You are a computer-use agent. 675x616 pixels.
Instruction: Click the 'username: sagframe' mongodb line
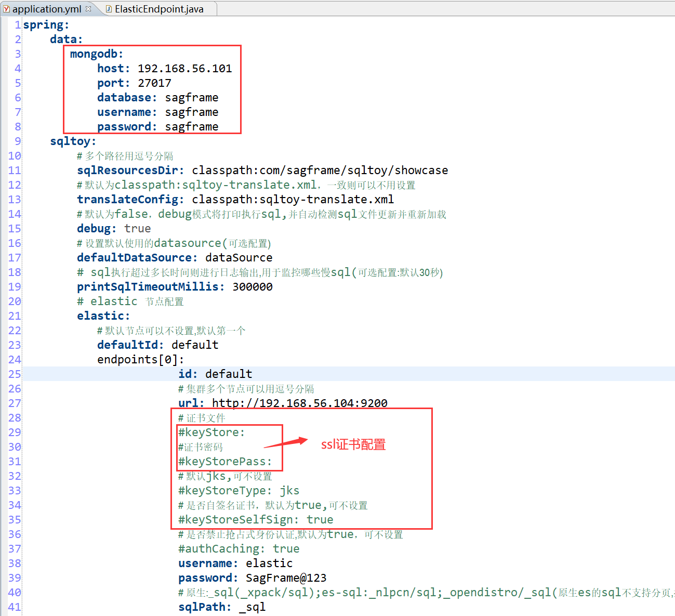[158, 112]
